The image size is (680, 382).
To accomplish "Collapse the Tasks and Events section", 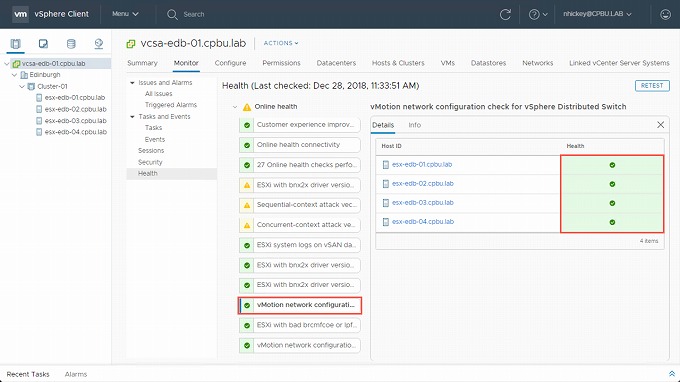I will tap(132, 117).
